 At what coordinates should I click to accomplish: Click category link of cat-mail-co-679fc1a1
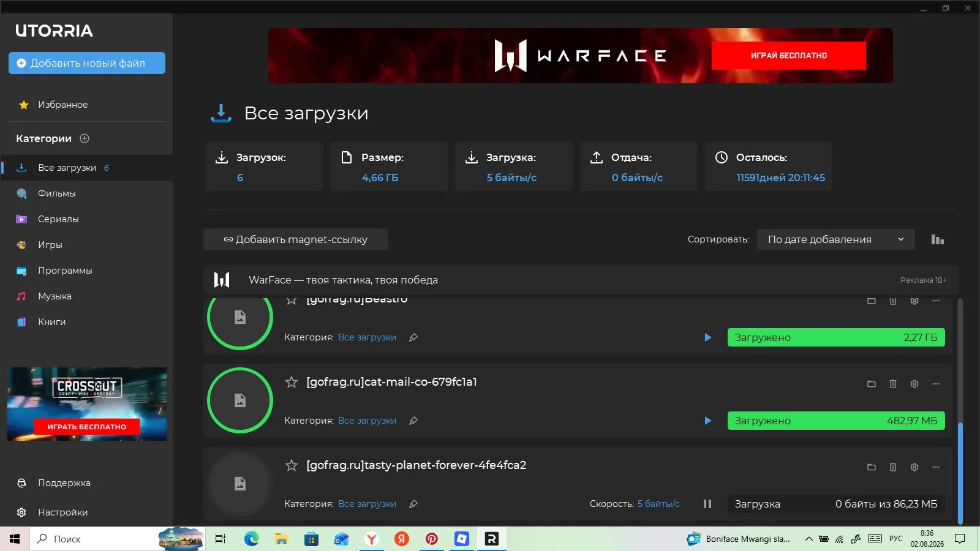click(367, 421)
